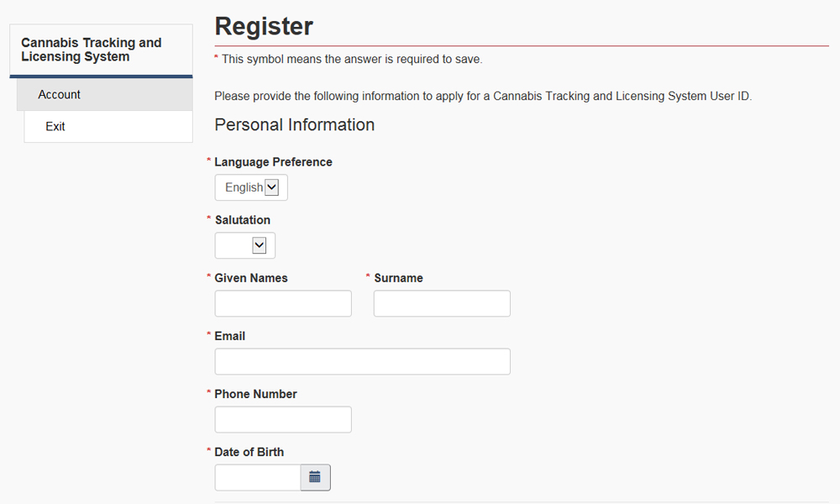Click the Language Preference label
Image resolution: width=840 pixels, height=504 pixels.
pyautogui.click(x=273, y=162)
